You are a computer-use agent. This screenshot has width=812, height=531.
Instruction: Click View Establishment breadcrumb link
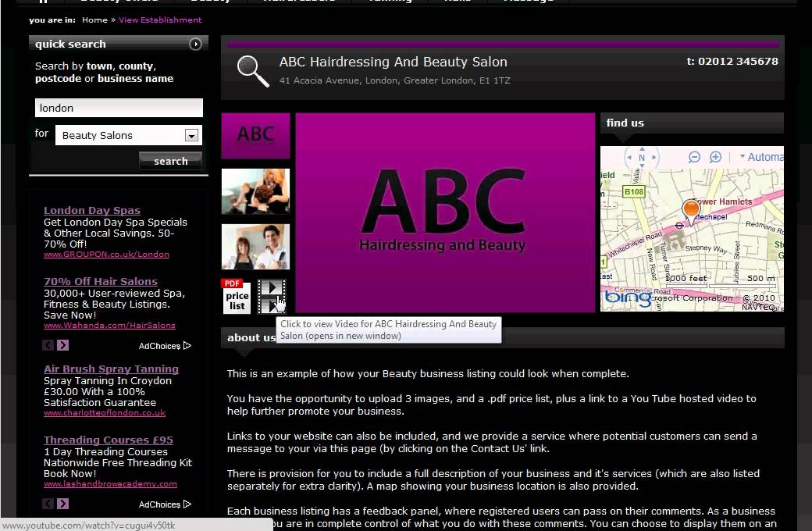tap(160, 20)
